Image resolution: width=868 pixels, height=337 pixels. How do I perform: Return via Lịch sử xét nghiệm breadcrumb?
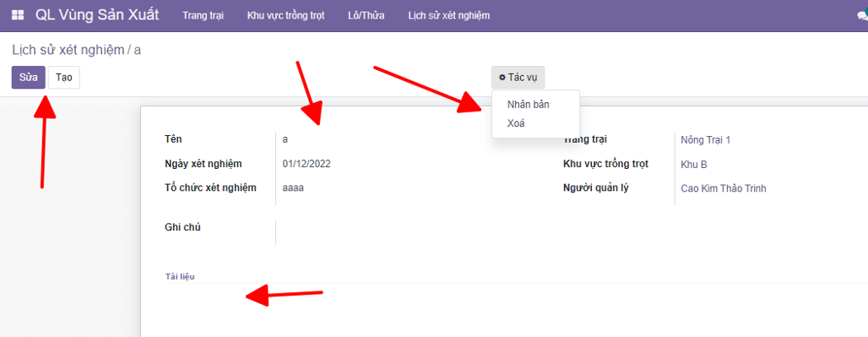pyautogui.click(x=68, y=50)
